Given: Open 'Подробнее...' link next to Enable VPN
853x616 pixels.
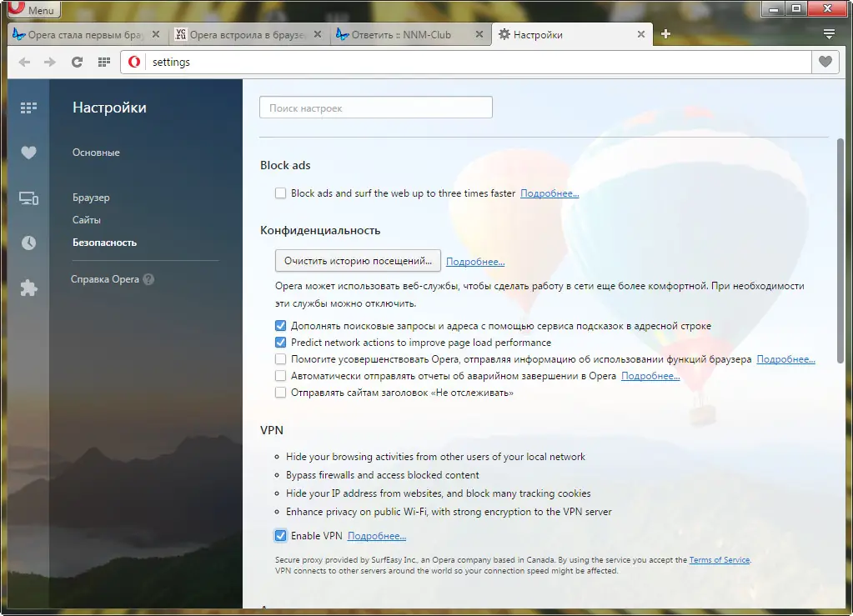Looking at the screenshot, I should [376, 536].
